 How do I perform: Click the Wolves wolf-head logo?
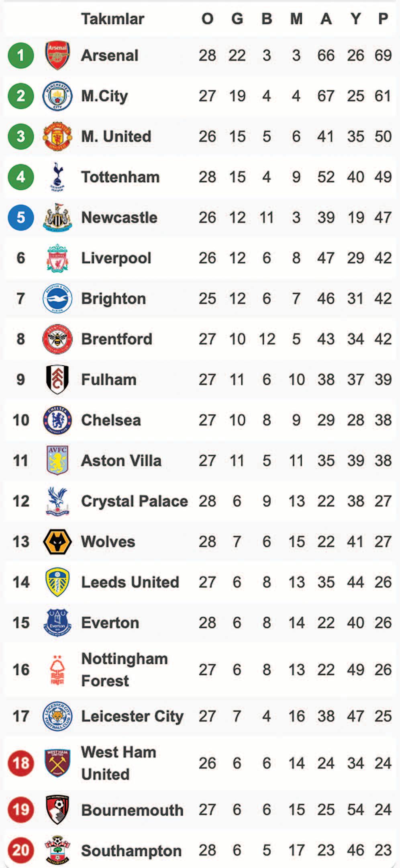point(57,542)
